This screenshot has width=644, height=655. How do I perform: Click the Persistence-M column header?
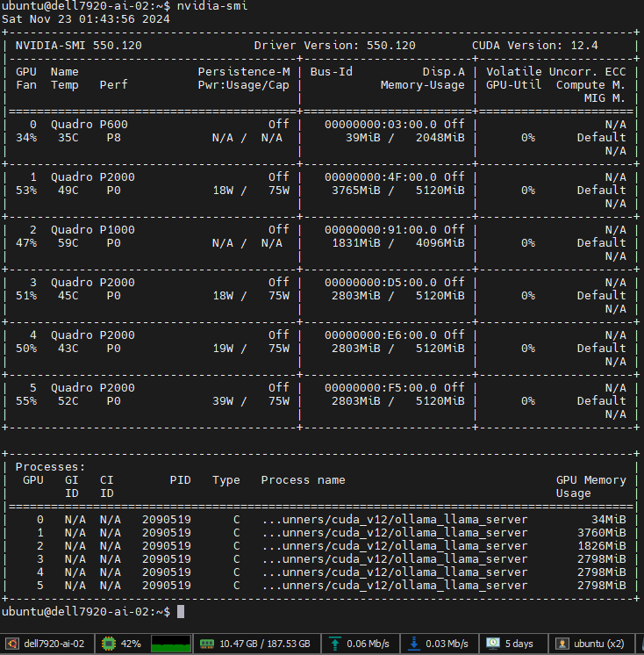244,72
